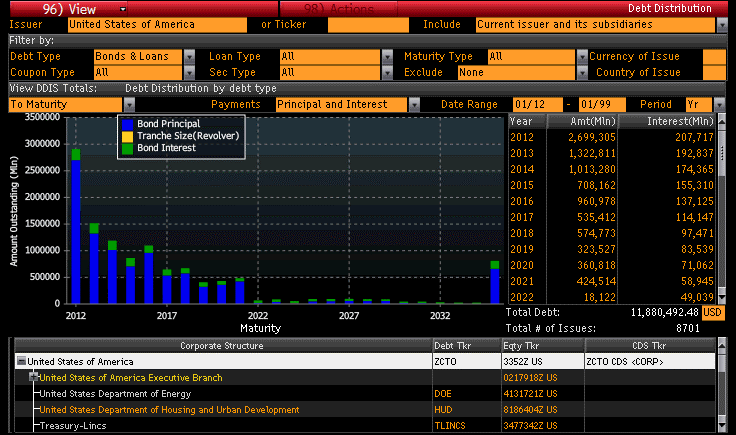Open the Coupon Type dropdown arrow
This screenshot has height=435, width=736.
(189, 73)
